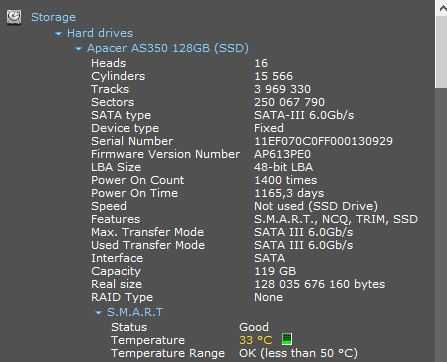Image resolution: width=447 pixels, height=362 pixels.
Task: Click Max. Transfer Mode value SATA III 6.0Gb/s
Action: 303,232
